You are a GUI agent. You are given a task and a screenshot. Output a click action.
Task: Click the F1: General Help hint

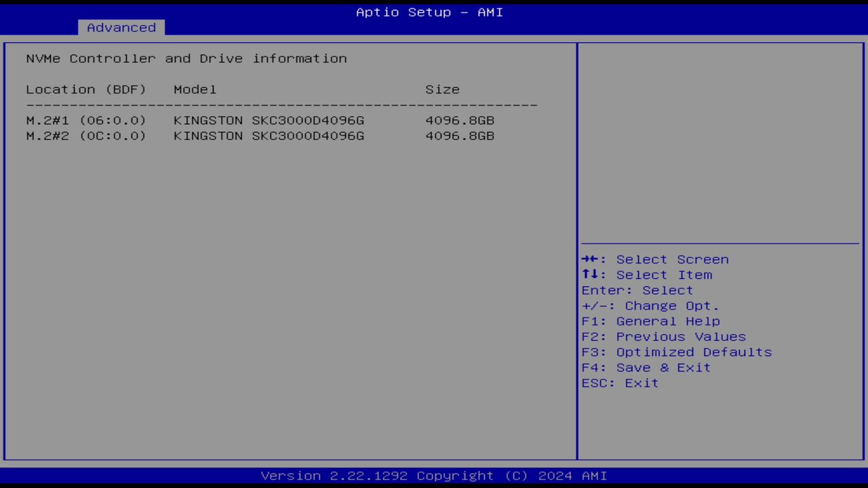(x=651, y=321)
